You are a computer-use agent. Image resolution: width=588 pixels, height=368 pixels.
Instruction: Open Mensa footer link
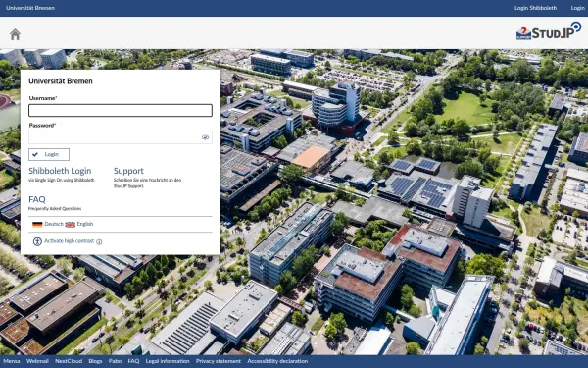pos(12,361)
